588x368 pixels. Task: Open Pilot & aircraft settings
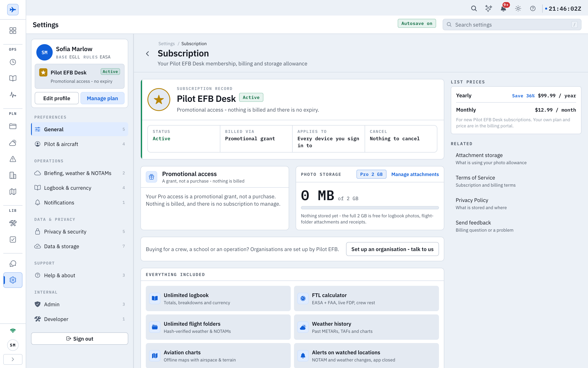tap(80, 144)
